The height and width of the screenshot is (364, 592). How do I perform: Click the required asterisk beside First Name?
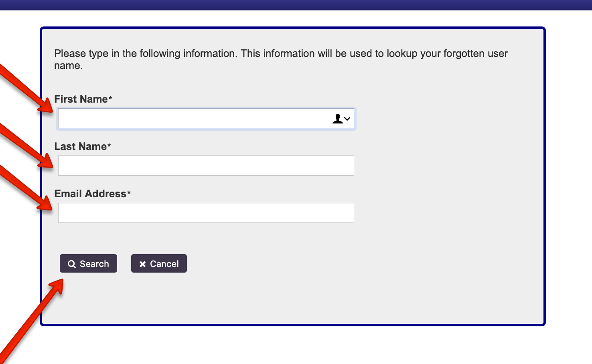pos(110,98)
